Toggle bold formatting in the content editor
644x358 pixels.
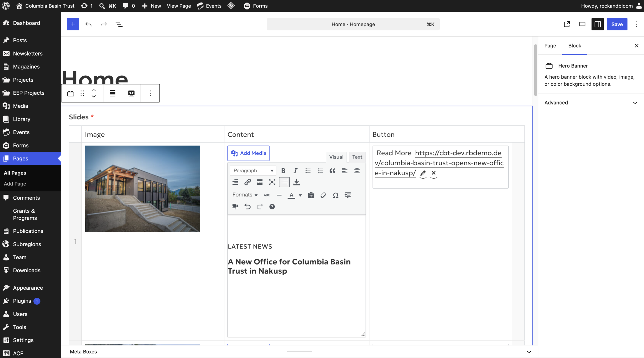click(x=283, y=171)
